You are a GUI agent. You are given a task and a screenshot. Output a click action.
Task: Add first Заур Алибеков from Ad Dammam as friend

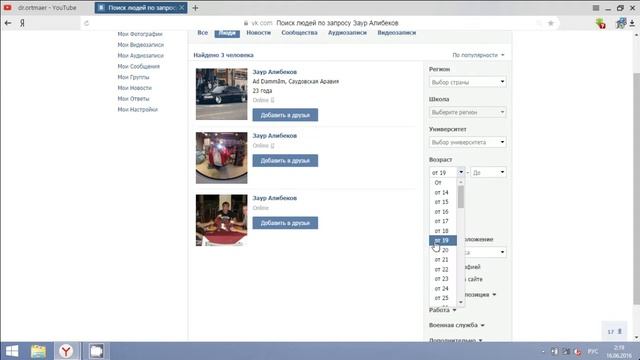(285, 115)
